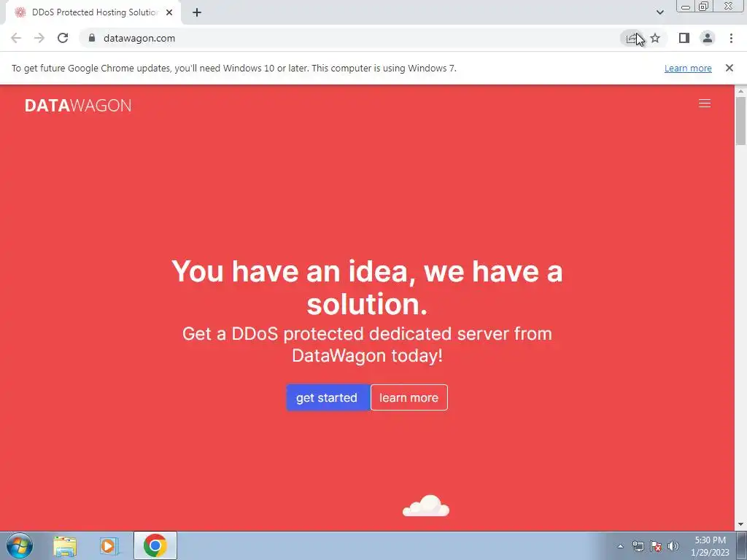The width and height of the screenshot is (747, 560).
Task: Go back to previous page
Action: [16, 38]
